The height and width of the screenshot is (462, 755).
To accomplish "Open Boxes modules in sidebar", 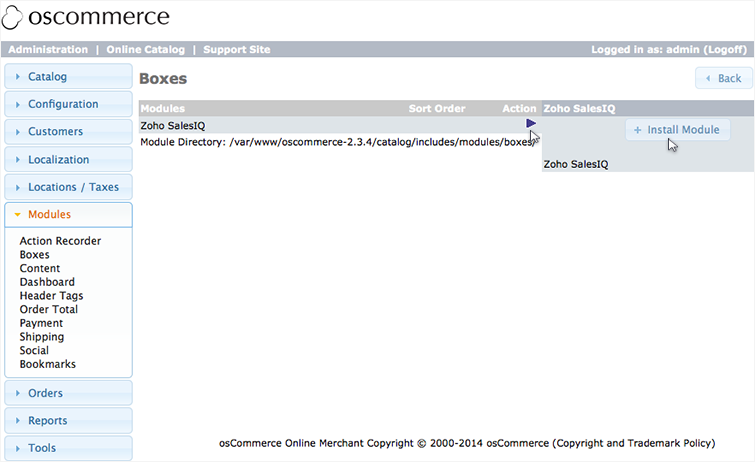I will 34,254.
